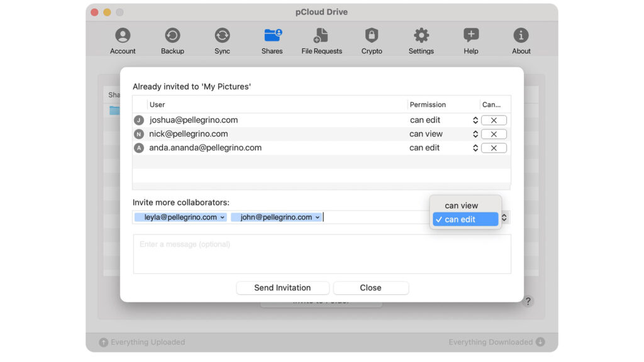
Task: Close the invite dialog
Action: (370, 288)
